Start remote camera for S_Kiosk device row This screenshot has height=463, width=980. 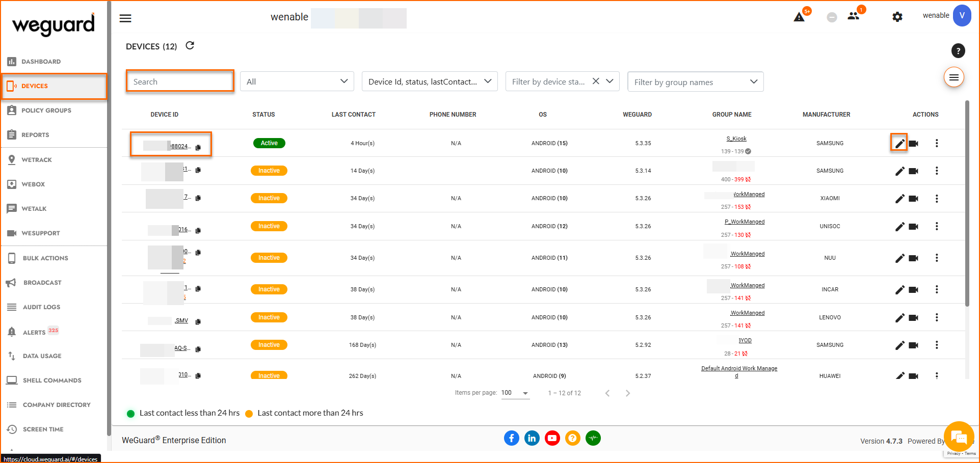coord(914,144)
